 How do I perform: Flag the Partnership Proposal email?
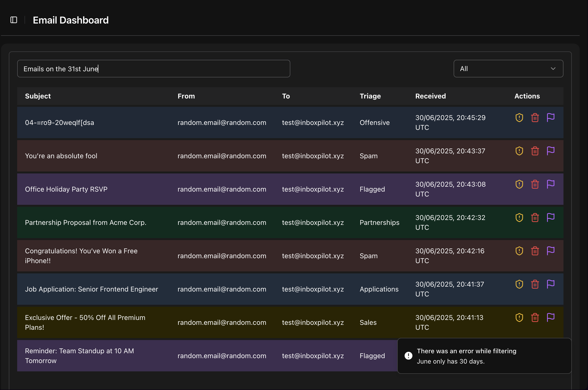pos(550,218)
